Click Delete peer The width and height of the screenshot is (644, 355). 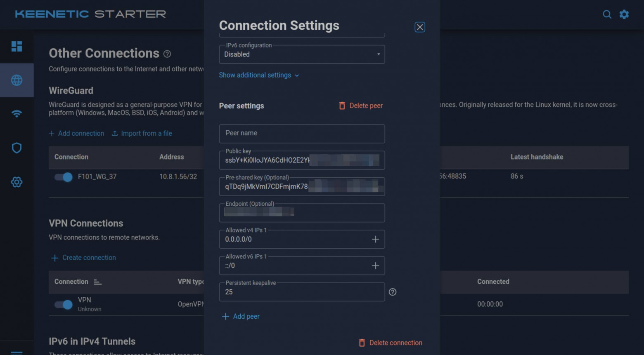[361, 106]
